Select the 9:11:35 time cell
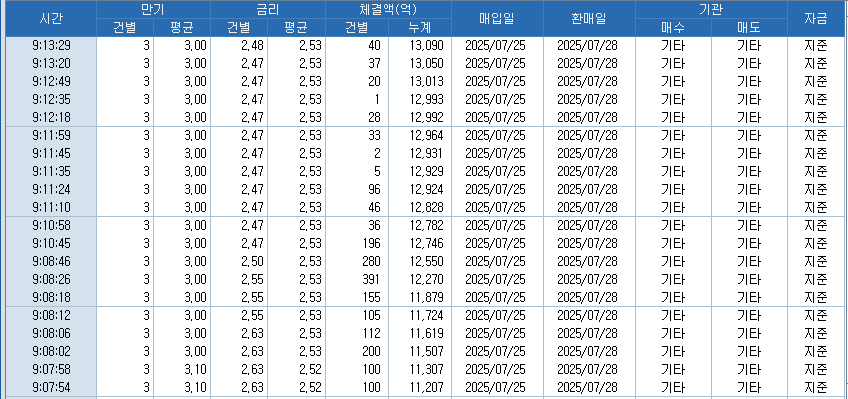The width and height of the screenshot is (848, 399). tap(51, 171)
